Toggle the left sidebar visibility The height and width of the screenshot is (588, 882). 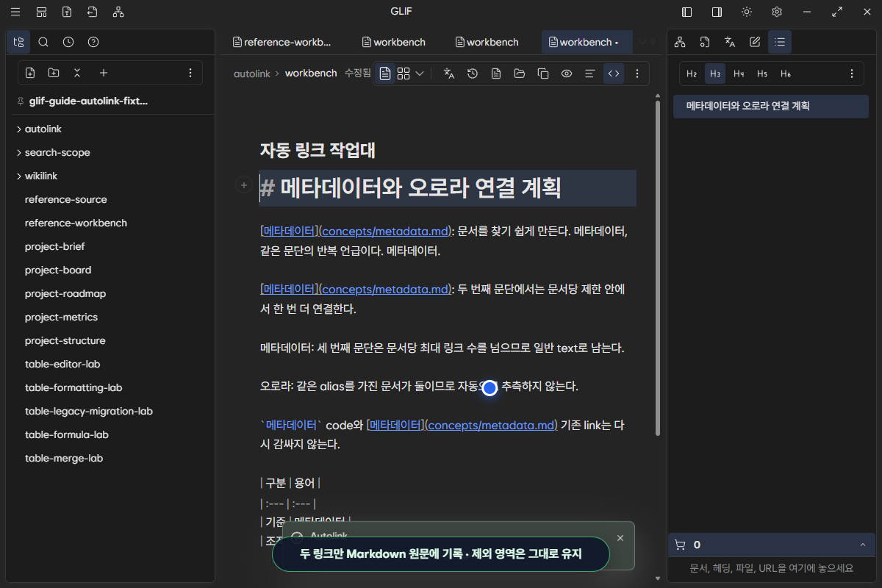click(687, 12)
